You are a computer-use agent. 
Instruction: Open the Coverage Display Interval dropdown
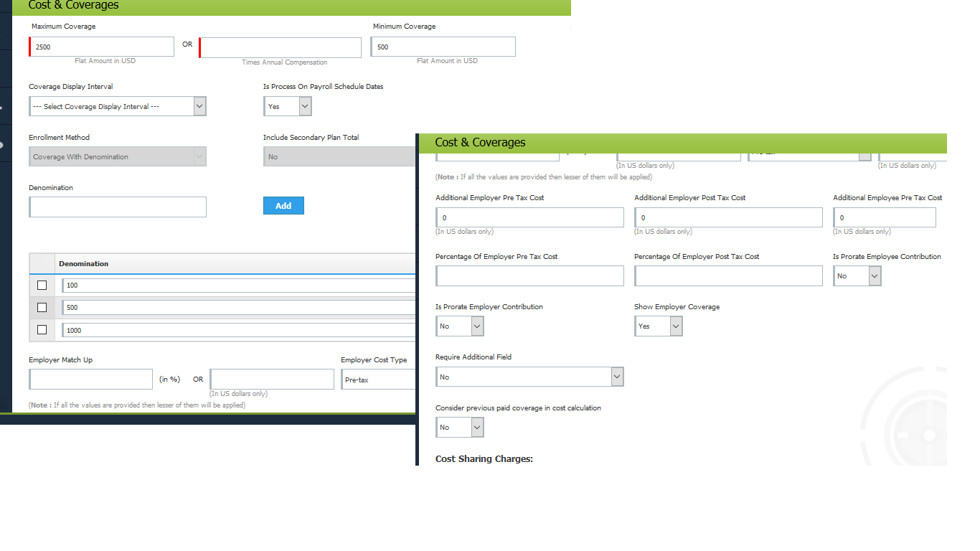pyautogui.click(x=118, y=106)
